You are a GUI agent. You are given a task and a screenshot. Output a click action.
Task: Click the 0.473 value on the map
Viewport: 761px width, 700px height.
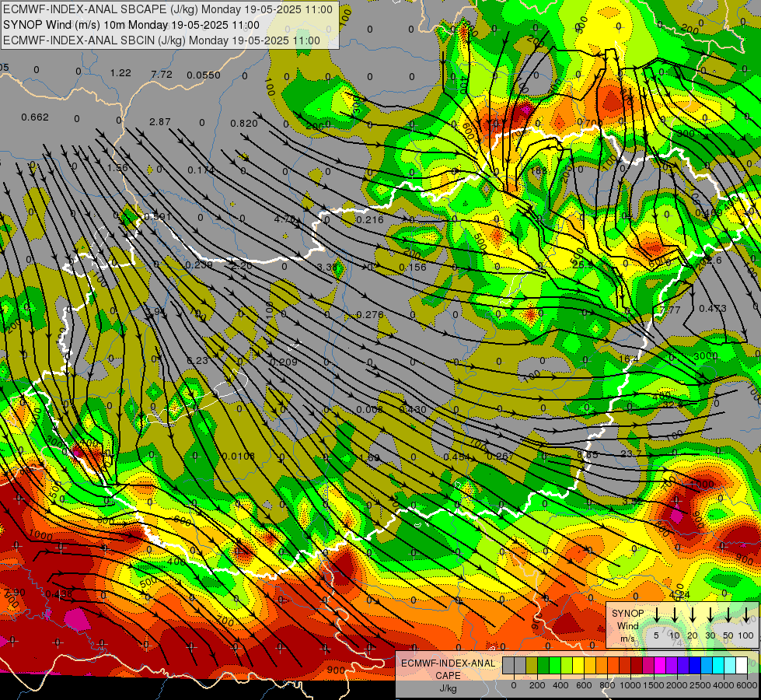click(713, 309)
